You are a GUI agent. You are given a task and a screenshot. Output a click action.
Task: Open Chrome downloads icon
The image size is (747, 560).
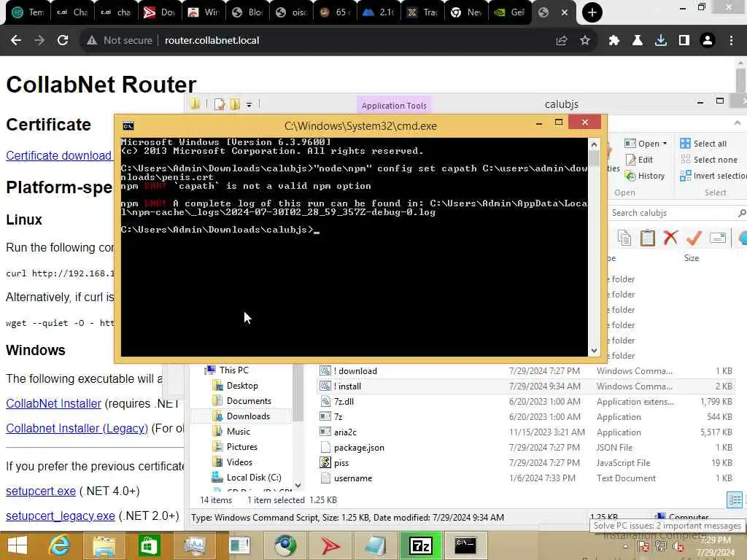pyautogui.click(x=661, y=41)
